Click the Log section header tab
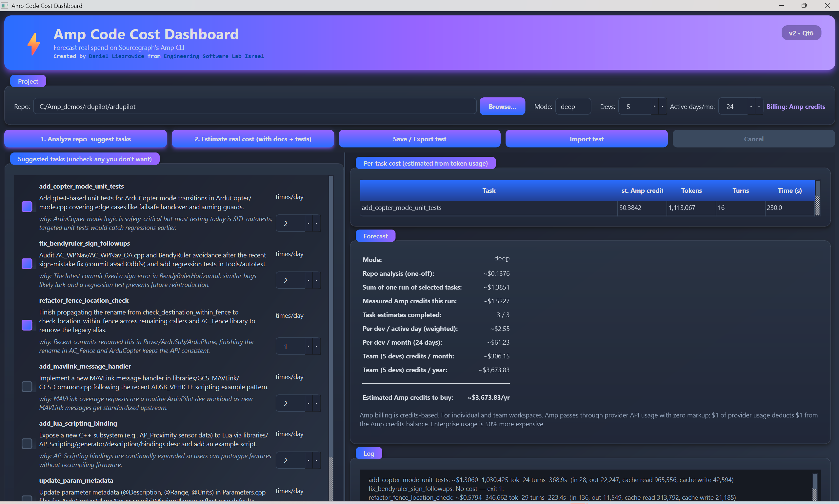This screenshot has height=504, width=839. [x=369, y=454]
